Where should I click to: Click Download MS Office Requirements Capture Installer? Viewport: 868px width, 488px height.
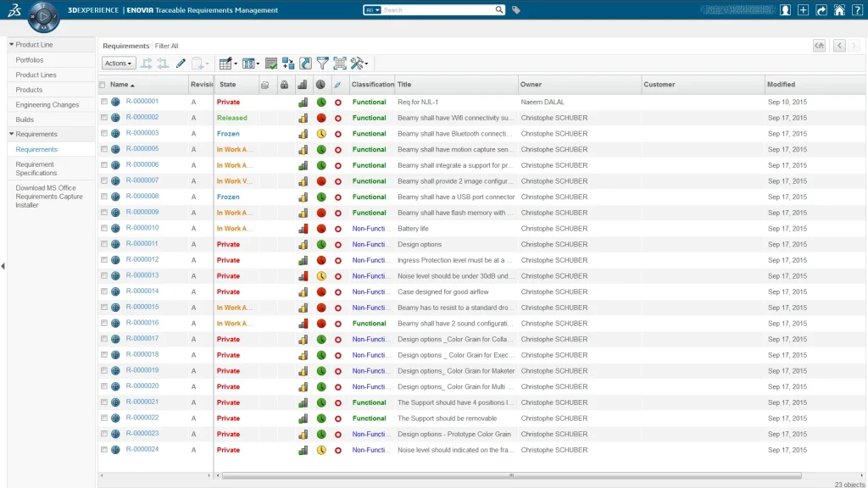[x=46, y=197]
